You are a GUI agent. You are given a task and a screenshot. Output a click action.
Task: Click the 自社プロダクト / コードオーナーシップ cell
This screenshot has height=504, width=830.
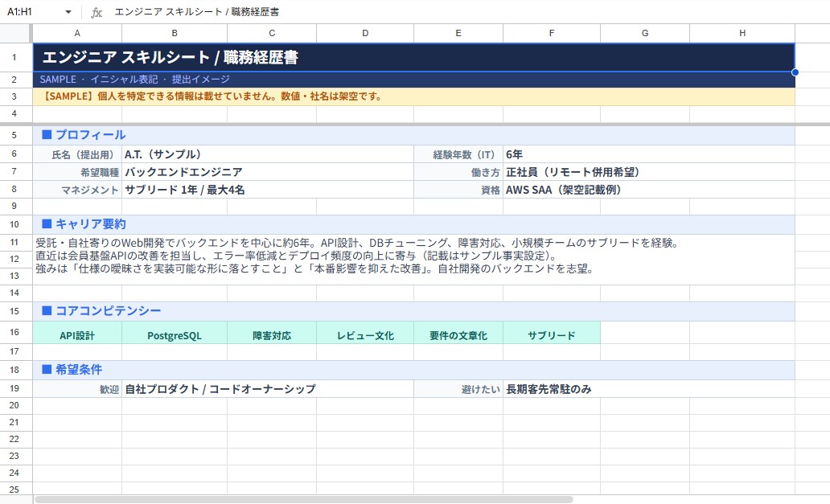(268, 389)
